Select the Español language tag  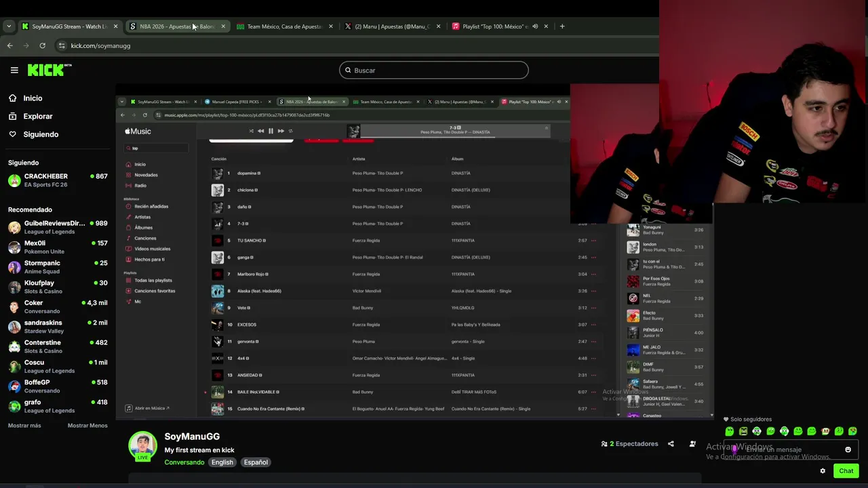tap(256, 462)
